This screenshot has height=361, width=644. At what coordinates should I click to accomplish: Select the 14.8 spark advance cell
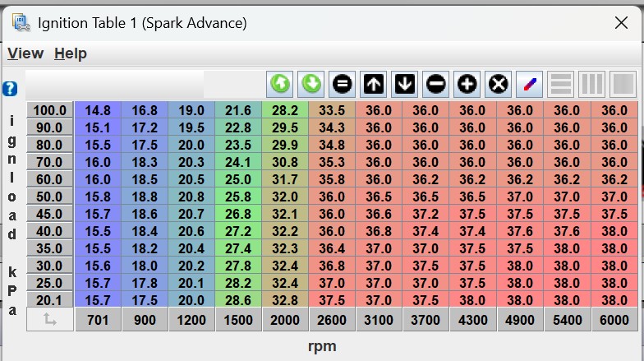point(98,110)
